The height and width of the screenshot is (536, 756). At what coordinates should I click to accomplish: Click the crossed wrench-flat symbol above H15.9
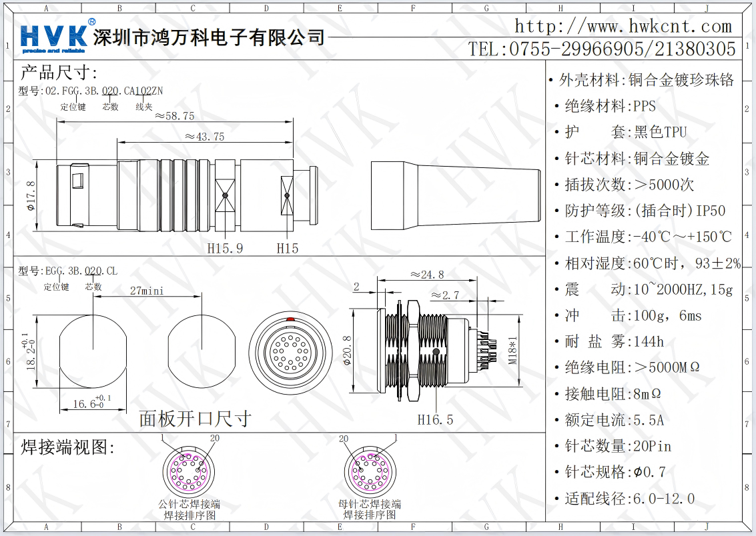click(225, 195)
